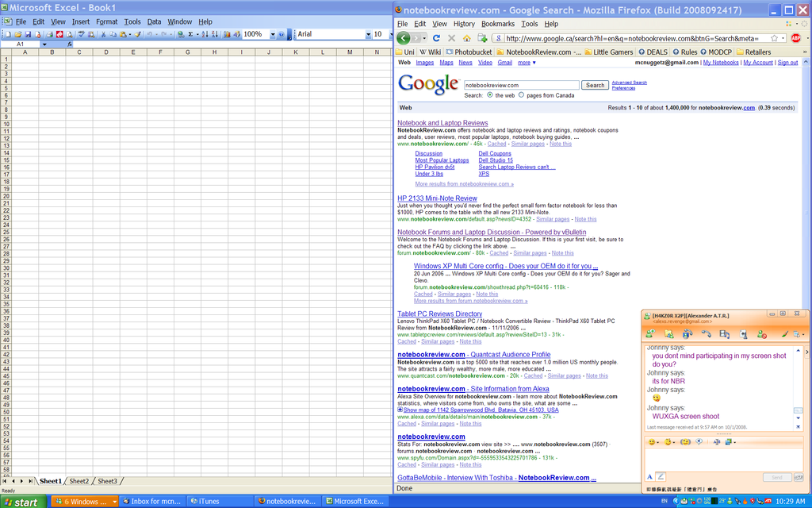Click the taskbar clock showing 10:29 AM
812x508 pixels.
[x=791, y=502]
